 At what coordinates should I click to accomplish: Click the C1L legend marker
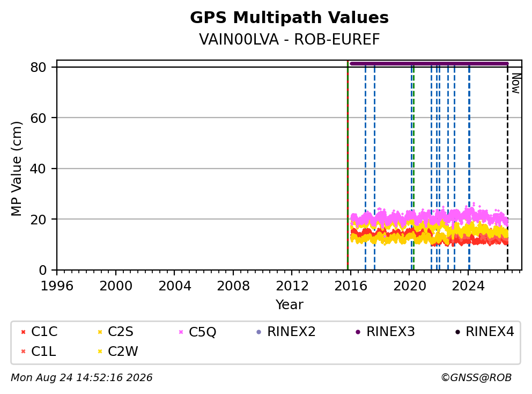(23, 352)
